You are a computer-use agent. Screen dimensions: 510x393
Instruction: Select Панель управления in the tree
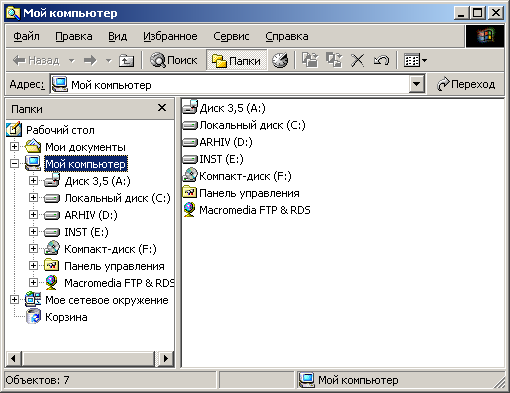(114, 266)
